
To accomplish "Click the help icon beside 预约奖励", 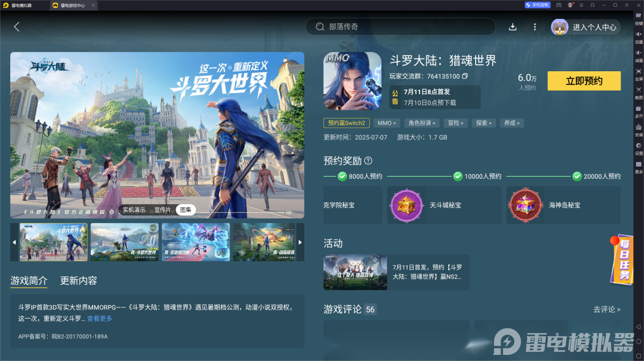I will (368, 161).
